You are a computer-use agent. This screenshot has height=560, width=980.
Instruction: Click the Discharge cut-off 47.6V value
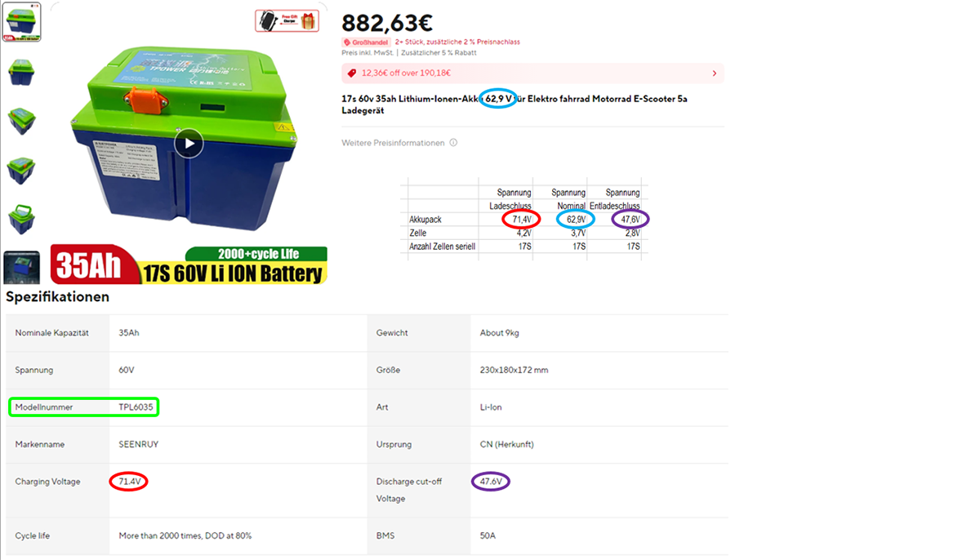(491, 482)
